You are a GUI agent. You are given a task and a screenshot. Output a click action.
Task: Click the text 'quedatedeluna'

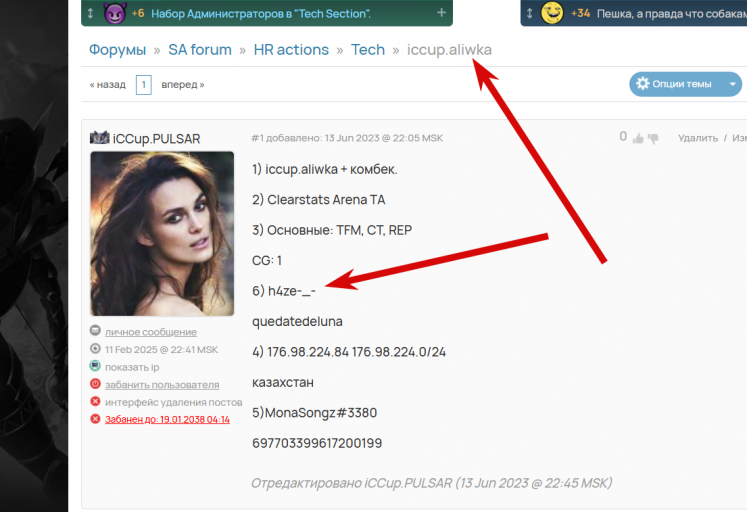pyautogui.click(x=297, y=321)
